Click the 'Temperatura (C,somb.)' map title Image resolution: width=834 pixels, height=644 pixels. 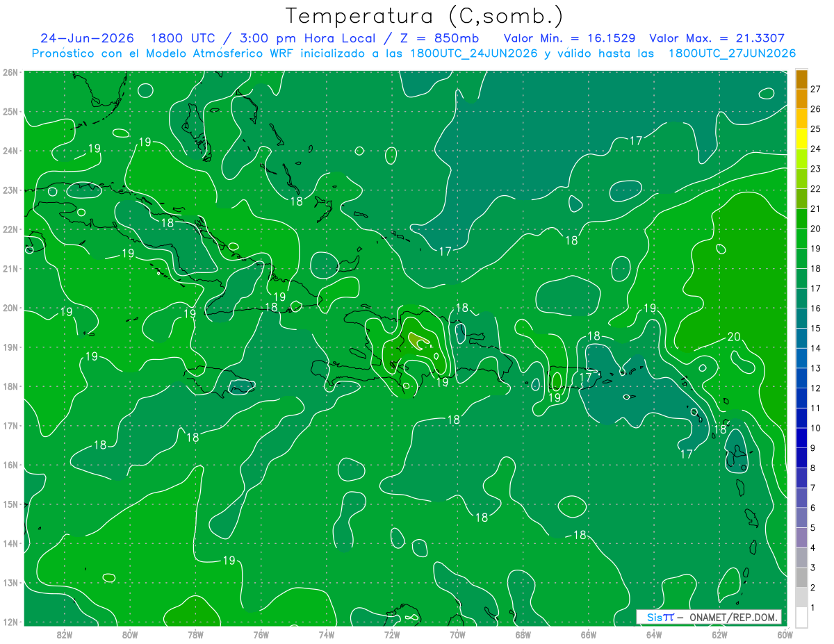click(x=425, y=16)
